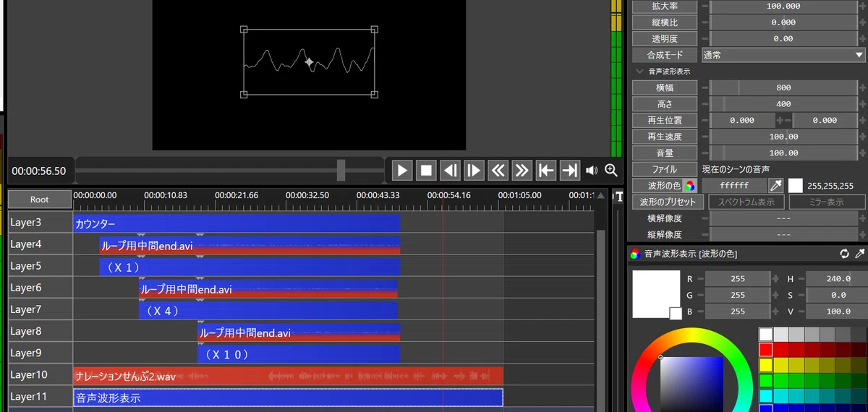Open the preview zoom magnifier
The height and width of the screenshot is (412, 868).
pos(611,171)
